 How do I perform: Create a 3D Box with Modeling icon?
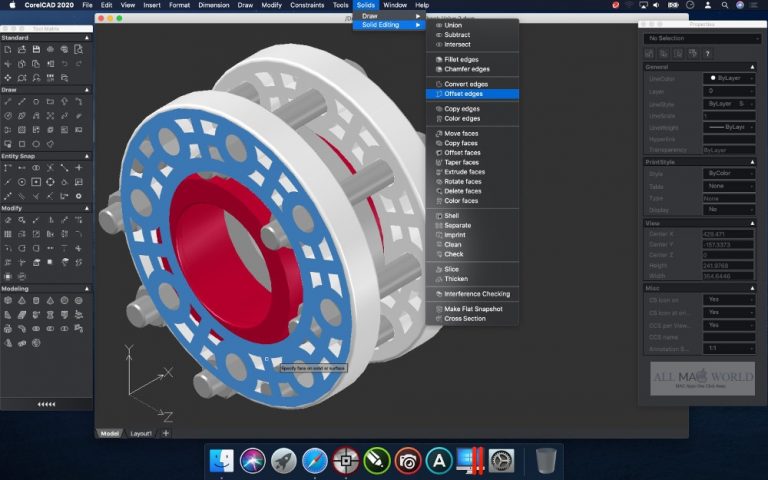(7, 301)
